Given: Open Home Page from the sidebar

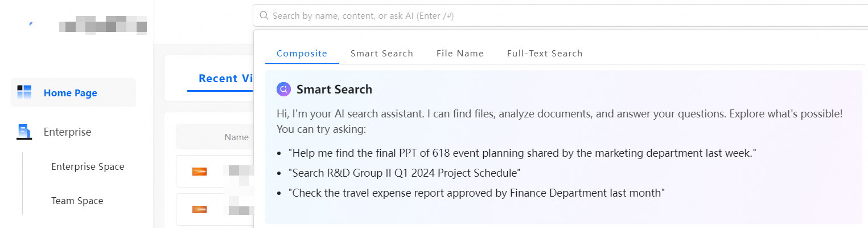Looking at the screenshot, I should point(70,93).
